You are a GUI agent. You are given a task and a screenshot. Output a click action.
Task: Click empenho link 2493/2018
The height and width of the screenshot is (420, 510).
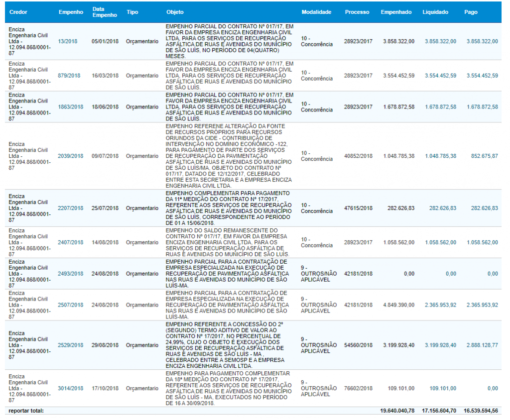click(x=70, y=274)
